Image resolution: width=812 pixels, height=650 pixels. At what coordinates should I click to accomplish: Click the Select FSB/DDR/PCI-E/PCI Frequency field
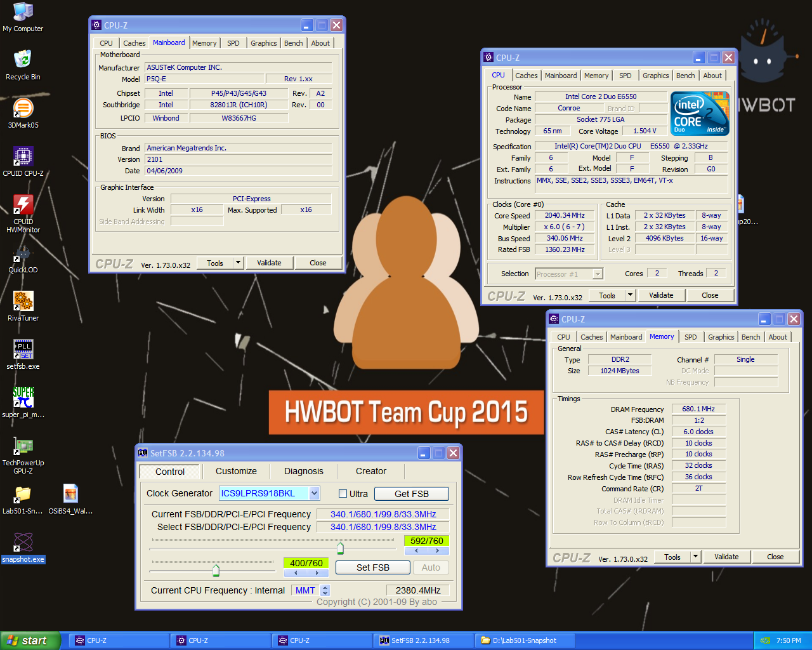click(383, 527)
